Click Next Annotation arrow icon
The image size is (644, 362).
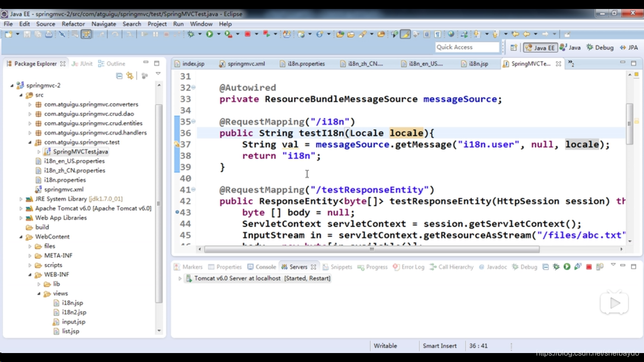tap(476, 34)
